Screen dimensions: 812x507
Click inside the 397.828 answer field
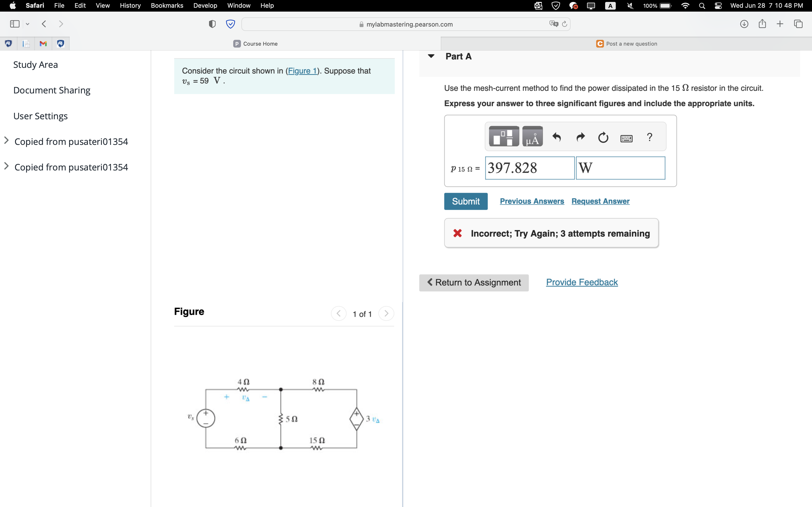click(x=529, y=168)
